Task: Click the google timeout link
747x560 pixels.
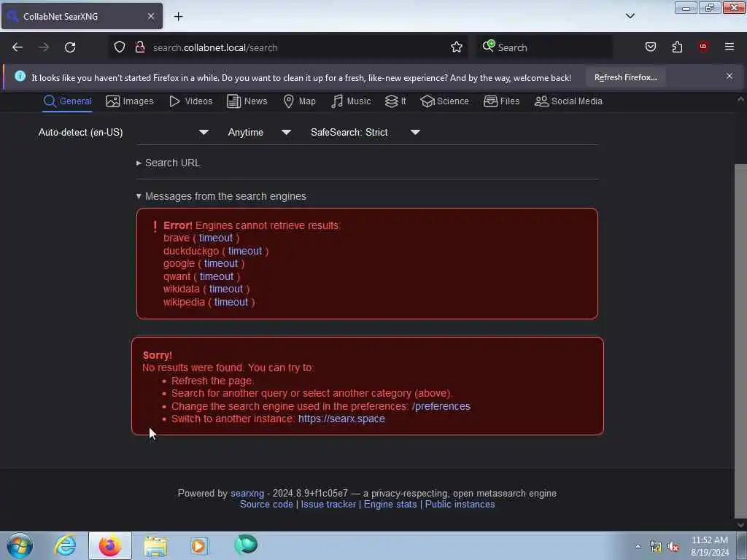Action: click(x=221, y=263)
